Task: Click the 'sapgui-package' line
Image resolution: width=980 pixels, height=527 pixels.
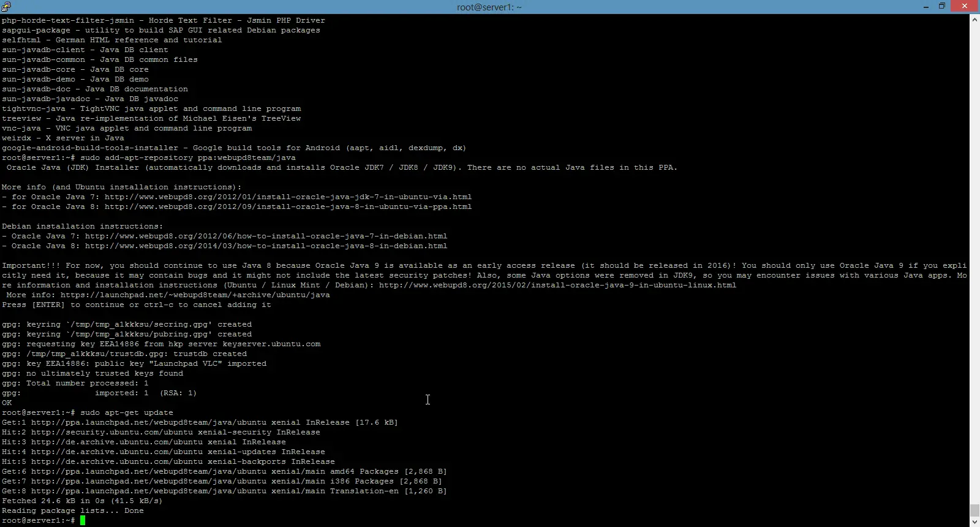Action: pos(161,30)
